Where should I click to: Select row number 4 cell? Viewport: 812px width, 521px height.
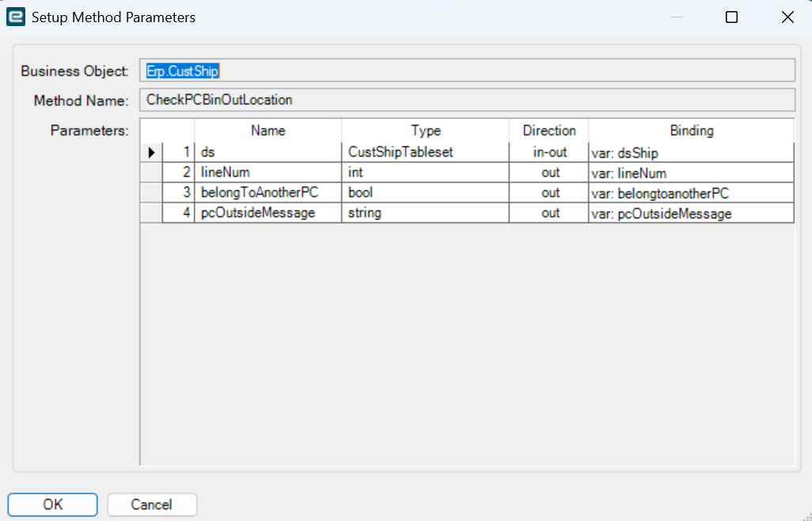click(179, 213)
